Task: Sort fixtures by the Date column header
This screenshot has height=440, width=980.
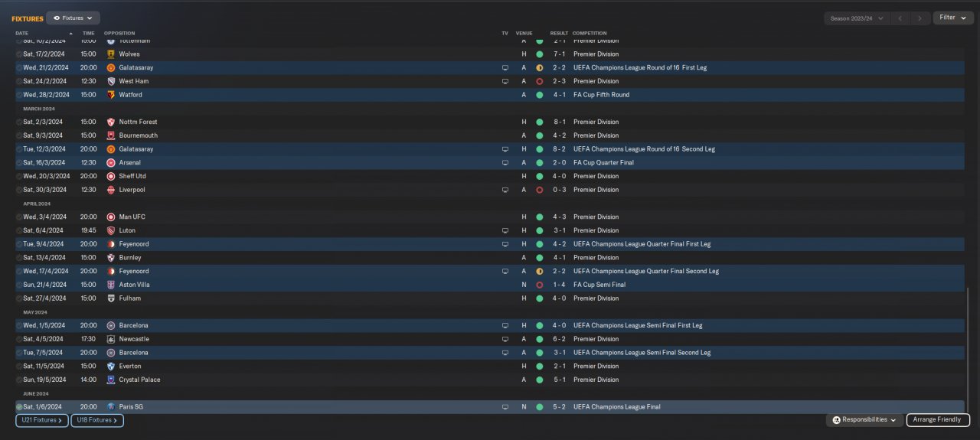Action: [22, 34]
